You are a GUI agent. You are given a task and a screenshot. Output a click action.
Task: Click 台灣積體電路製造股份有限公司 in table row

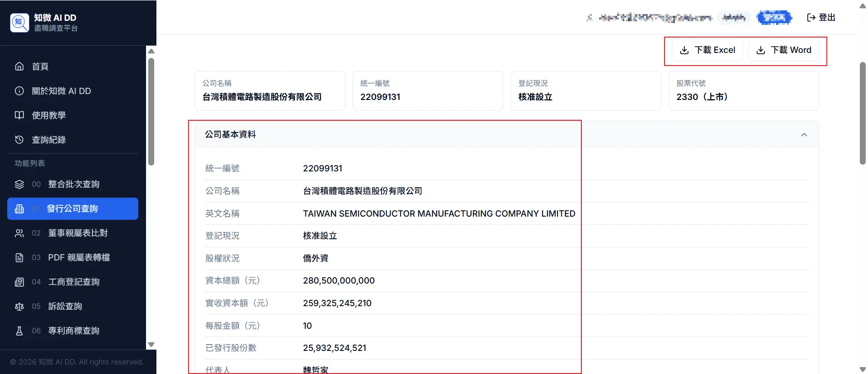(x=363, y=191)
